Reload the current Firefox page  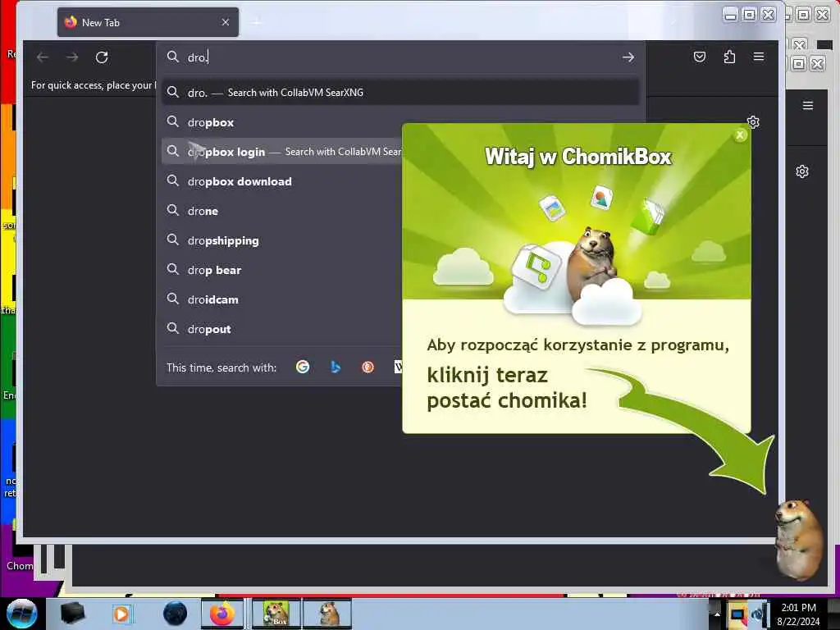pos(102,57)
